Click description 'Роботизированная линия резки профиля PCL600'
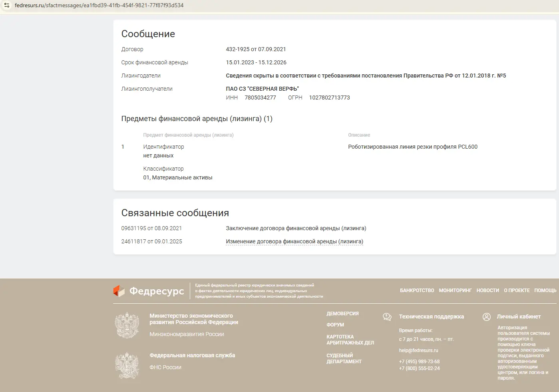 [x=413, y=147]
